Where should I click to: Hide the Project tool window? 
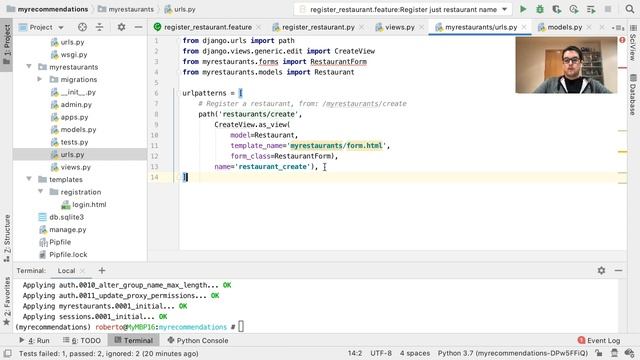coord(138,27)
